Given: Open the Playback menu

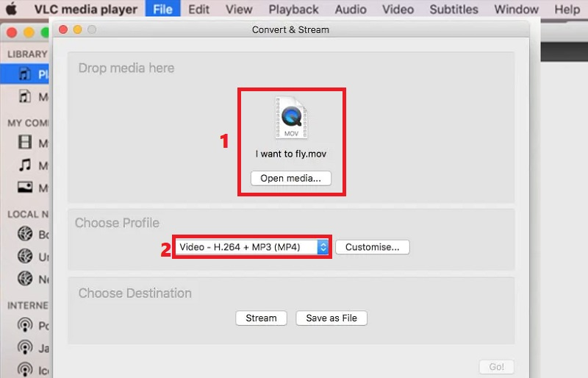Looking at the screenshot, I should 293,10.
